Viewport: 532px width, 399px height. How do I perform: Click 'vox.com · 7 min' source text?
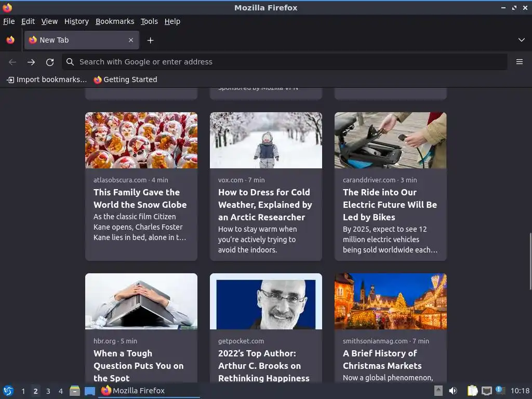(241, 180)
